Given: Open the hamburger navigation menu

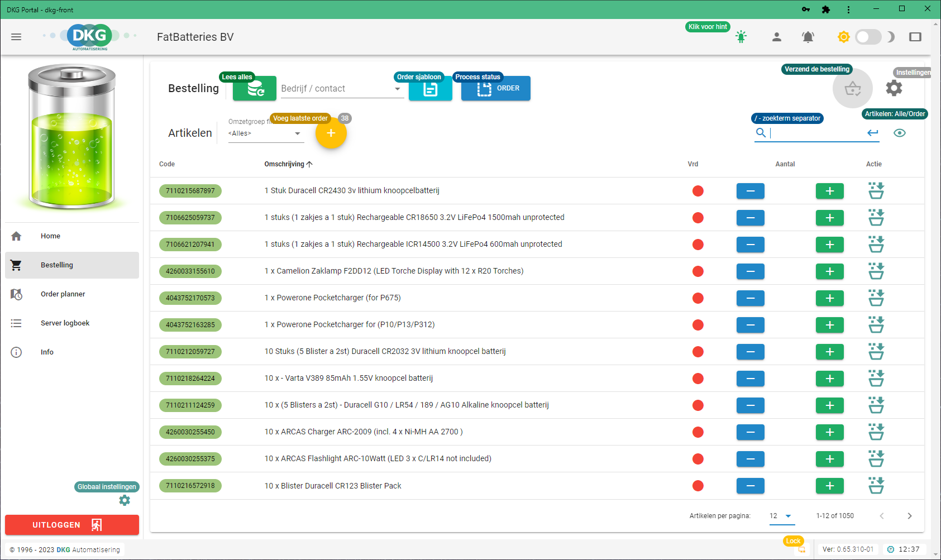Looking at the screenshot, I should (16, 37).
